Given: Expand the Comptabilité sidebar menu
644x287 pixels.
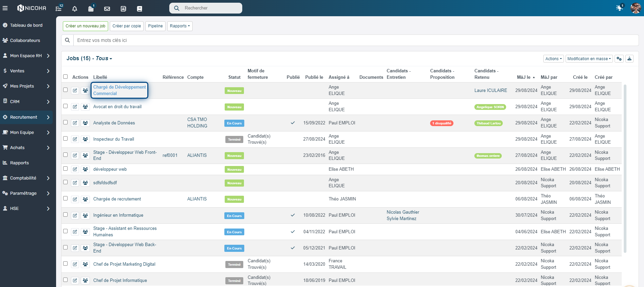Looking at the screenshot, I should coord(26,178).
